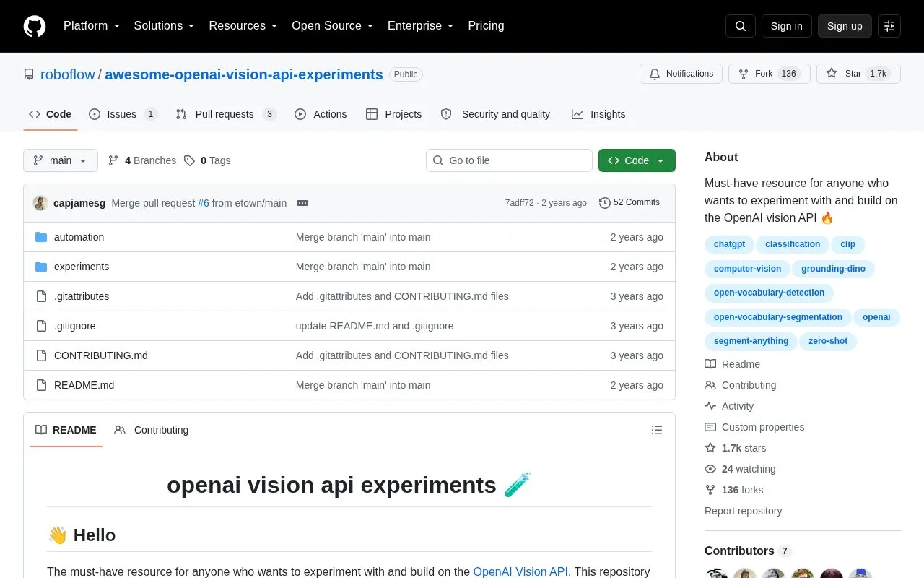Open the main branch selector dropdown
This screenshot has height=578, width=924.
61,160
